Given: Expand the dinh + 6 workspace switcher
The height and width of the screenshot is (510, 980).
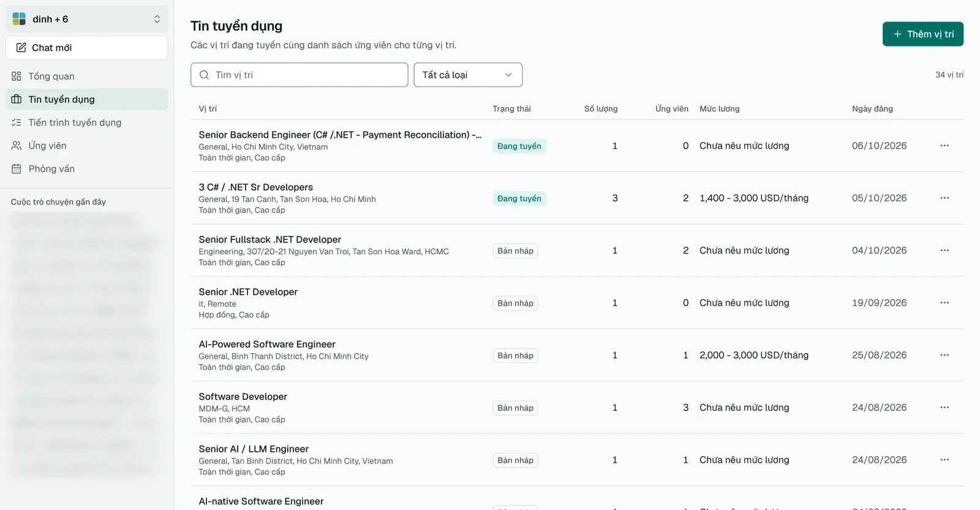Looking at the screenshot, I should 86,19.
